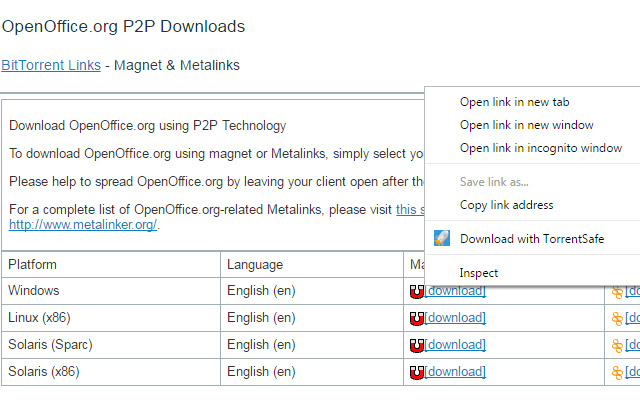Choose 'Open link in new tab'

[514, 102]
